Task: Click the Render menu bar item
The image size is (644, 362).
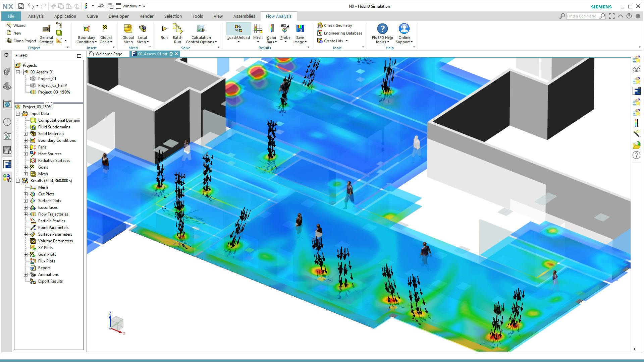Action: click(x=146, y=16)
